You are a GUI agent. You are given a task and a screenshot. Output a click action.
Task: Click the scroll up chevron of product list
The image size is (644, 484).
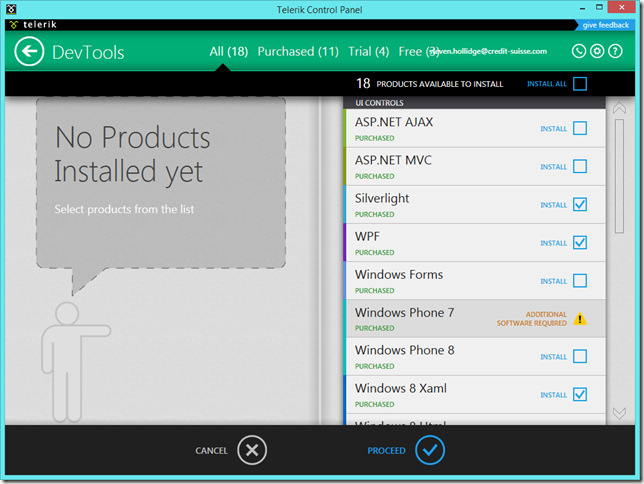pos(619,108)
